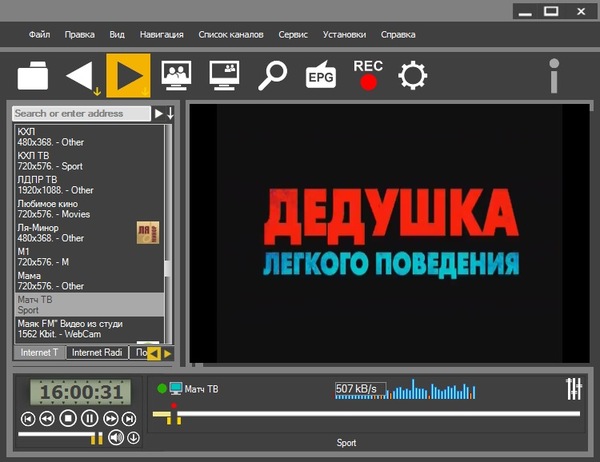Click the magnifying glass search icon
This screenshot has width=600, height=462.
pos(272,76)
